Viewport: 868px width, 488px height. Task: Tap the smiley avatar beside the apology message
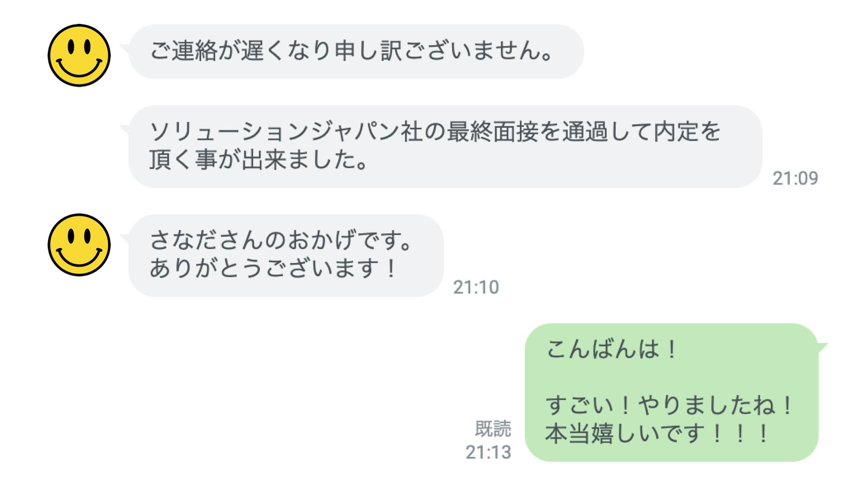point(79,56)
